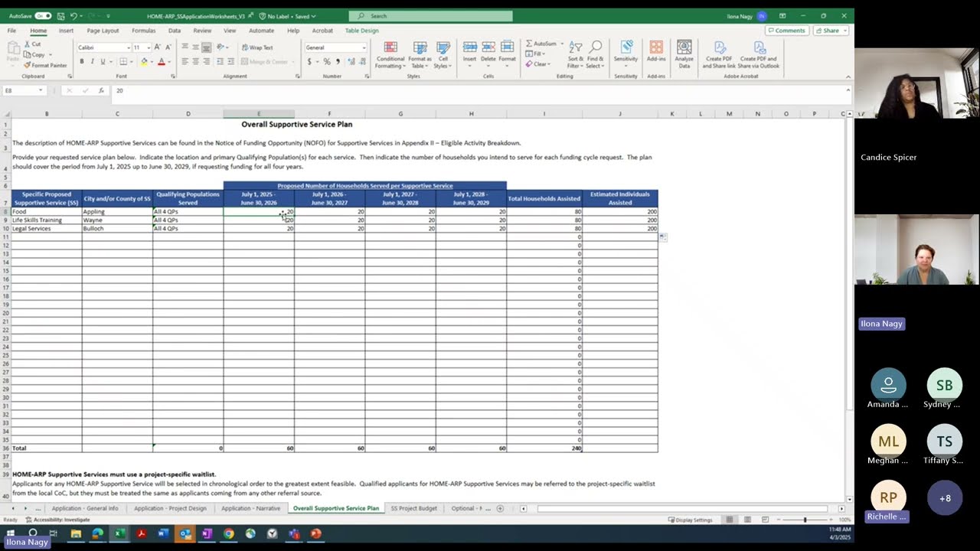Open Find & Select menu
Image resolution: width=980 pixels, height=551 pixels.
595,55
